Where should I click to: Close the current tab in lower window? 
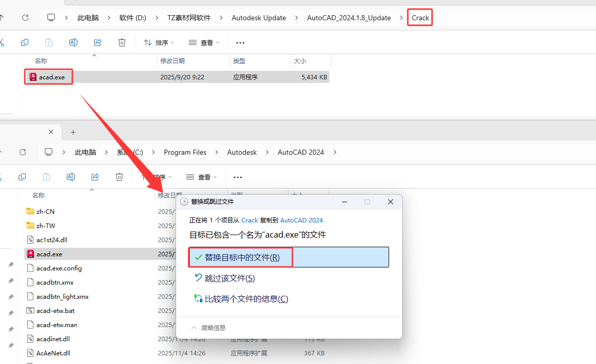click(51, 132)
